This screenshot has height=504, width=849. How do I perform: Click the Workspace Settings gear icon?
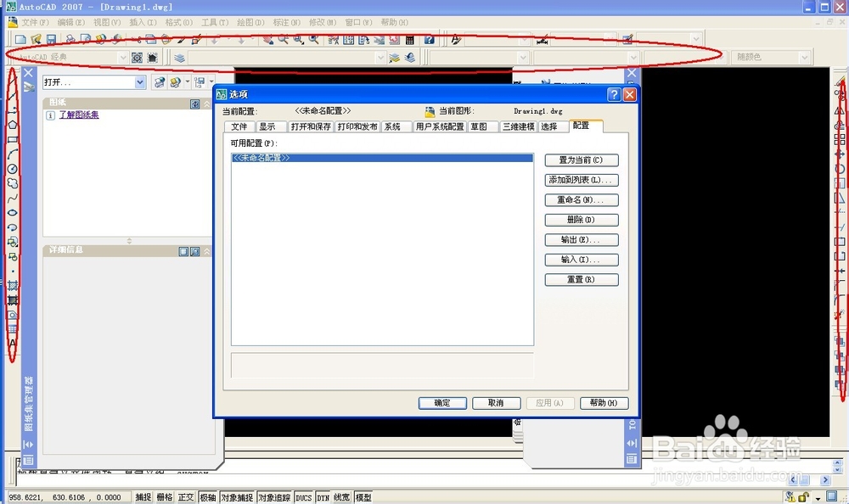click(137, 58)
